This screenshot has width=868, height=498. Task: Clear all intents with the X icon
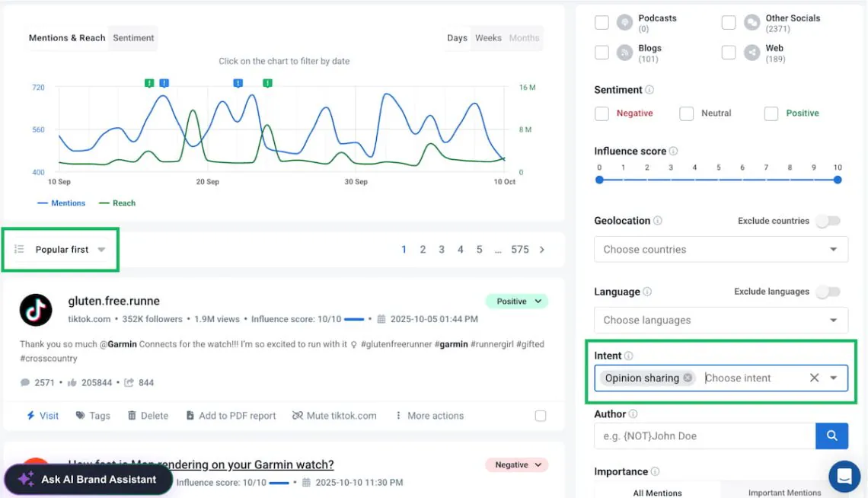(814, 378)
